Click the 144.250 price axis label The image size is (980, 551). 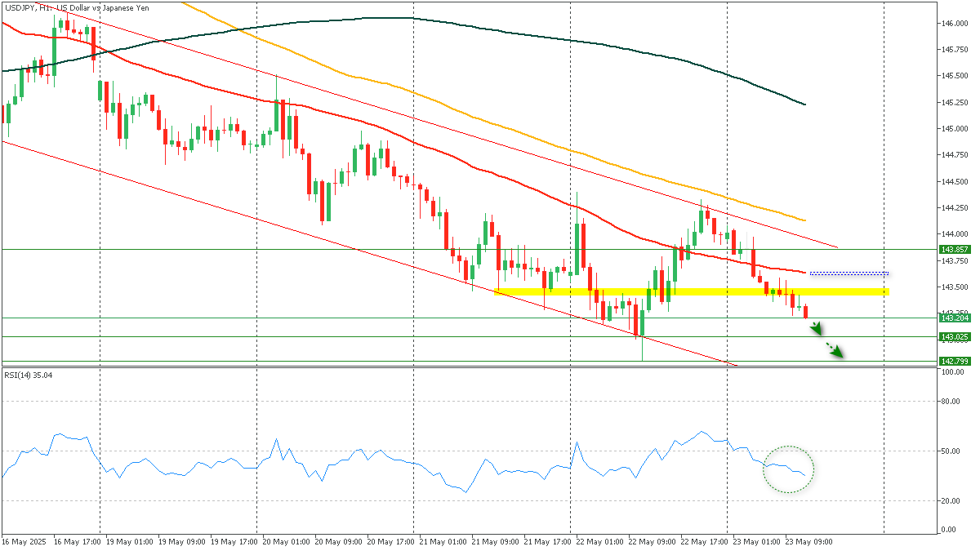pos(955,208)
